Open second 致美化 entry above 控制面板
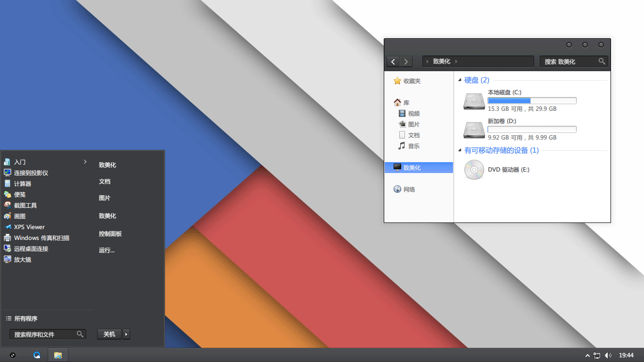Screen dimensions: 644x362 tap(107, 216)
